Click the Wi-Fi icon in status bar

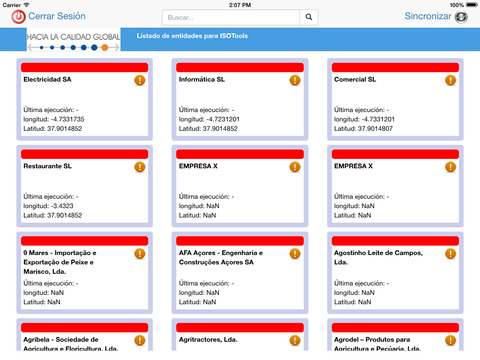(x=26, y=5)
